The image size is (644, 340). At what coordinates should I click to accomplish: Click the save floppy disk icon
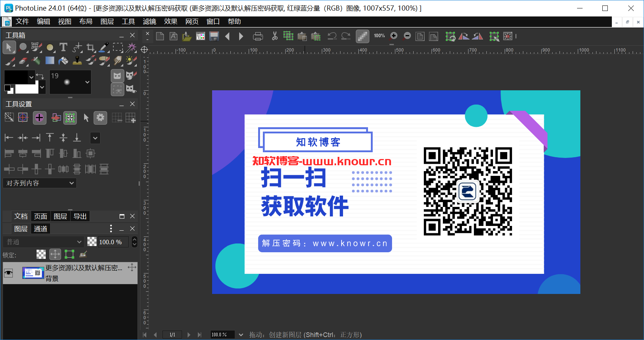point(214,36)
